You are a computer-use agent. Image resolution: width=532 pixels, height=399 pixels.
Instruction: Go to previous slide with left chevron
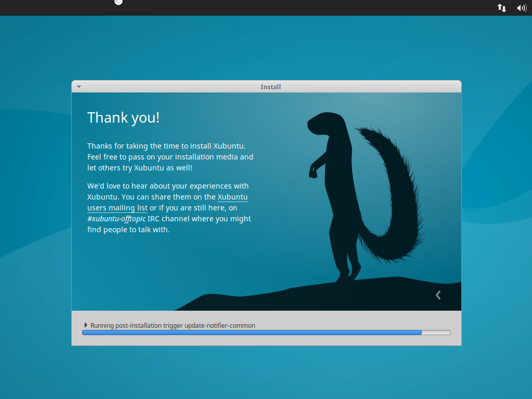pos(438,295)
